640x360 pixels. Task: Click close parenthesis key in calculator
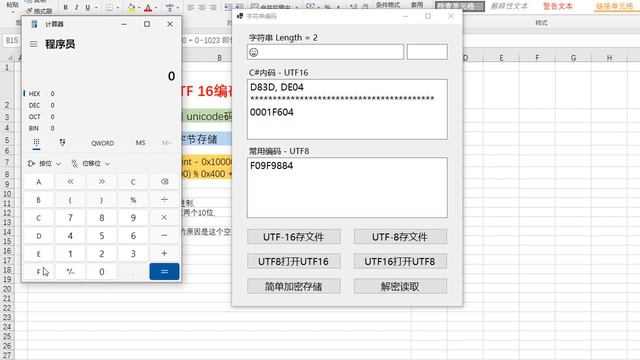[102, 200]
